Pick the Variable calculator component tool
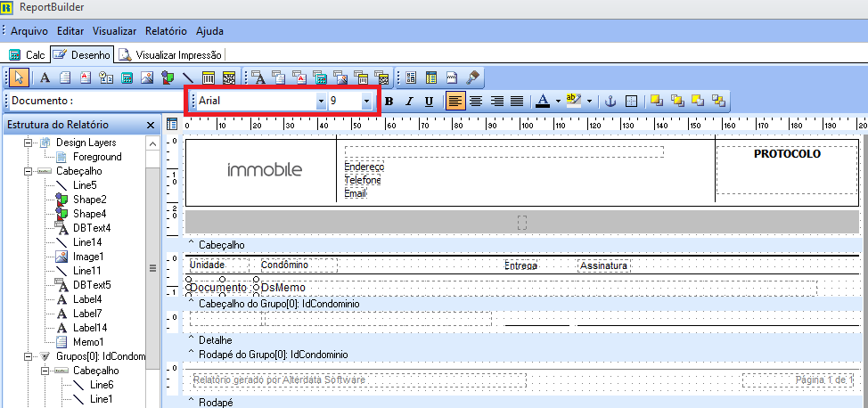 click(x=127, y=78)
